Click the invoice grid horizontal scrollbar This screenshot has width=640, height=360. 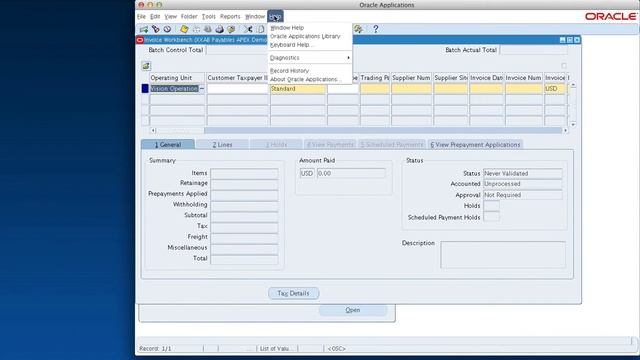tap(383, 131)
